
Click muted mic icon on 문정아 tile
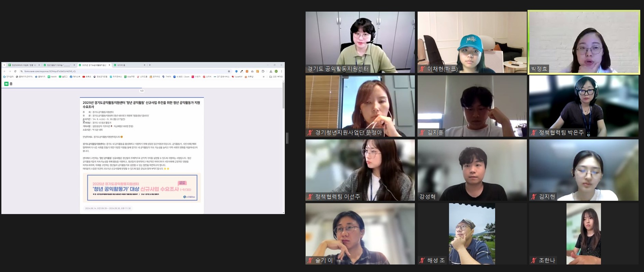tap(310, 133)
